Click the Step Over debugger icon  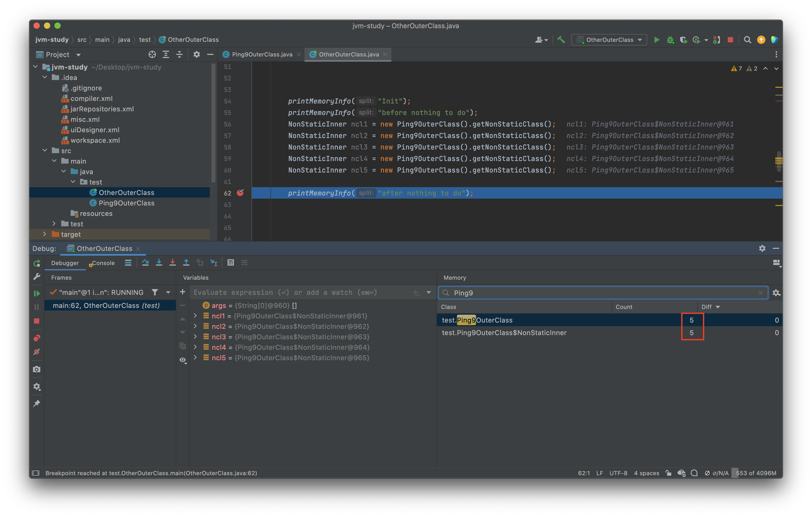pyautogui.click(x=145, y=262)
